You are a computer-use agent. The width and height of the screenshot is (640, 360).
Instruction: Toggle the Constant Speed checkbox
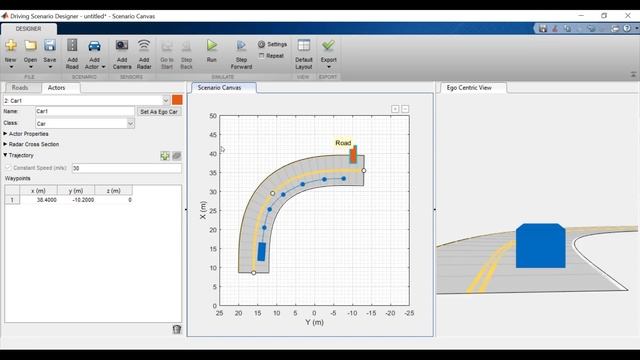[x=8, y=168]
